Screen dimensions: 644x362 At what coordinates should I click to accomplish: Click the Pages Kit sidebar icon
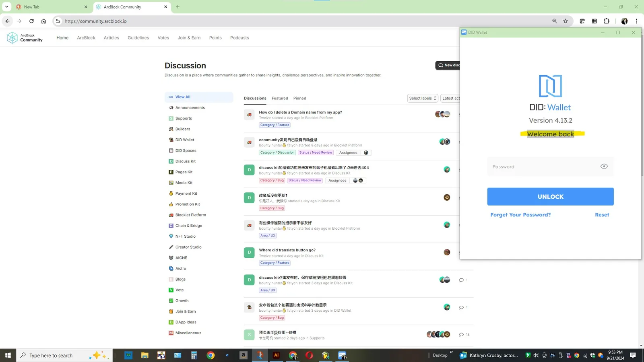(171, 172)
